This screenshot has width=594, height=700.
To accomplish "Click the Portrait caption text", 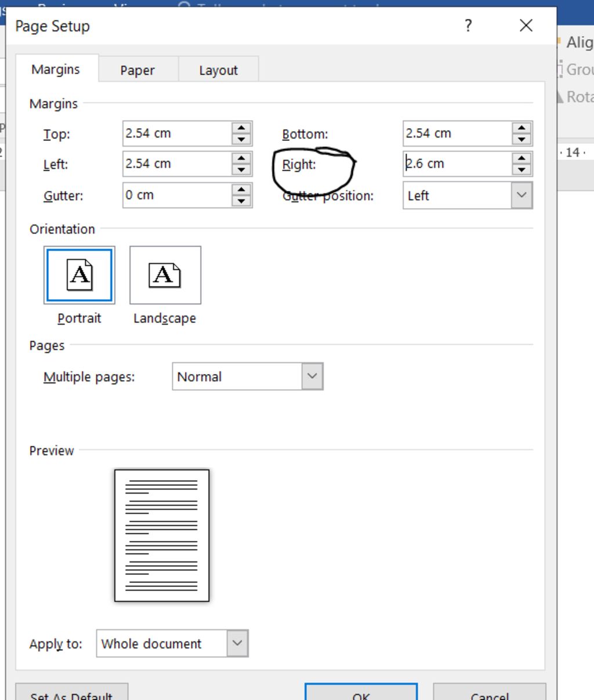I will coord(79,318).
